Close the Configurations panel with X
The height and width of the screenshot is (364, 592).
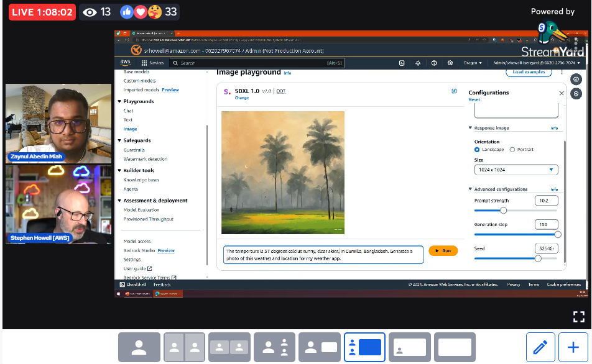tap(562, 93)
